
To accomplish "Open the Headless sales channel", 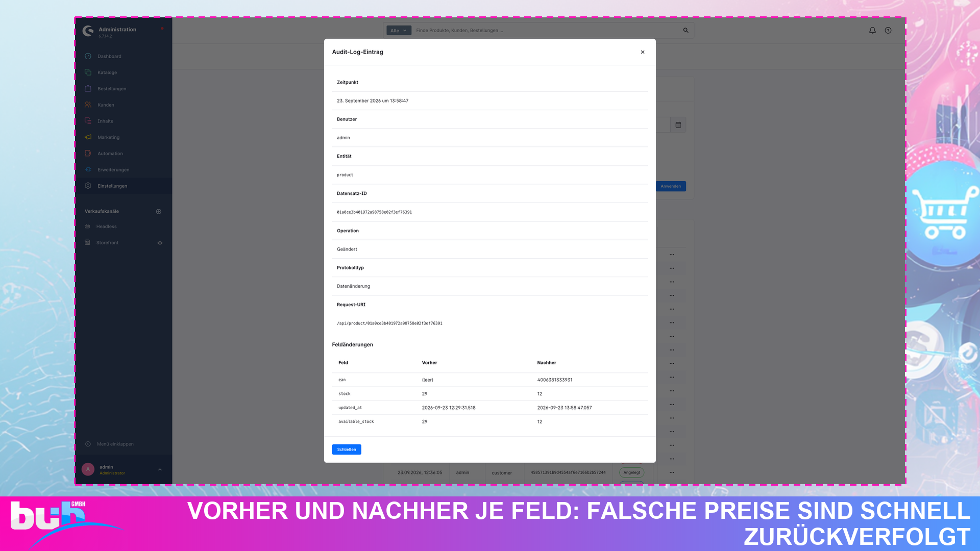I will pos(107,227).
